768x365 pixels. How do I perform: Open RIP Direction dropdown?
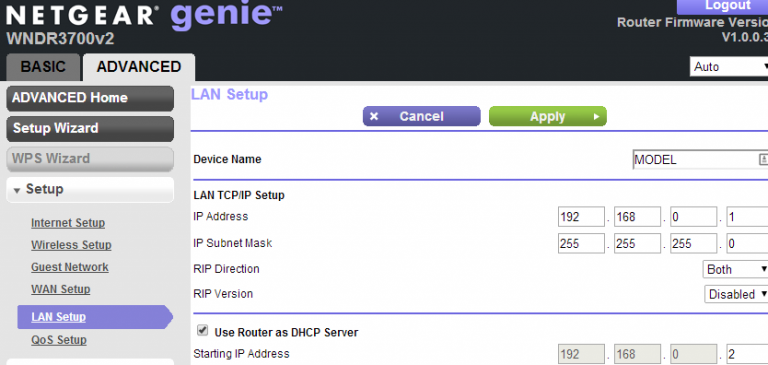[x=735, y=269]
